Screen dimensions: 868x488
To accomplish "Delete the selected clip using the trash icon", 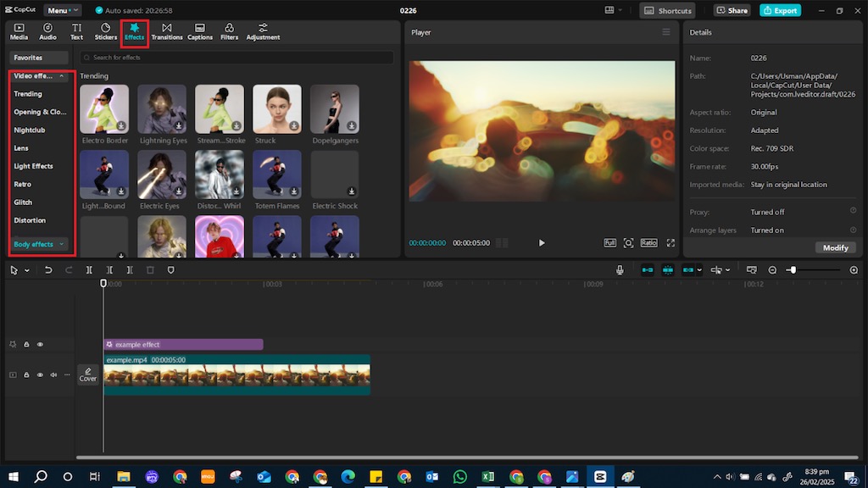I will (150, 269).
